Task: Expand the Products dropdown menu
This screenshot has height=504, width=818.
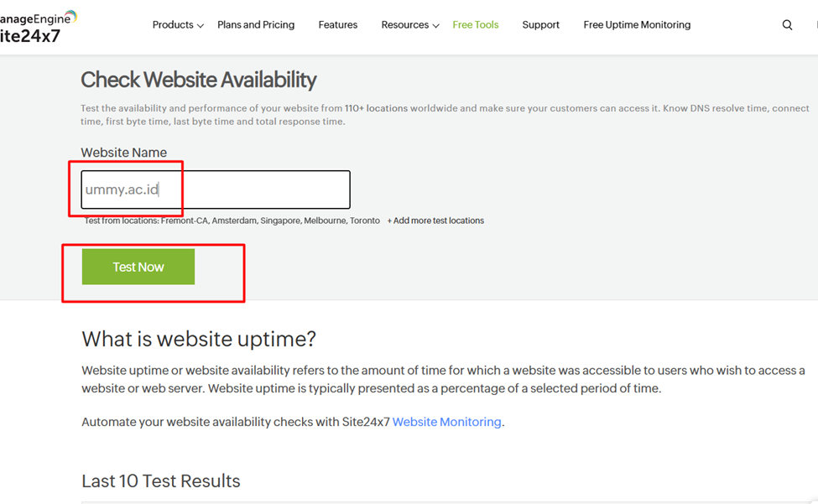Action: (x=177, y=25)
